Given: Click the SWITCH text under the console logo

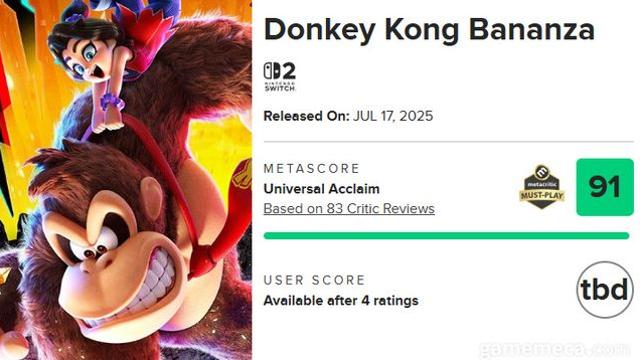Looking at the screenshot, I should (x=280, y=88).
